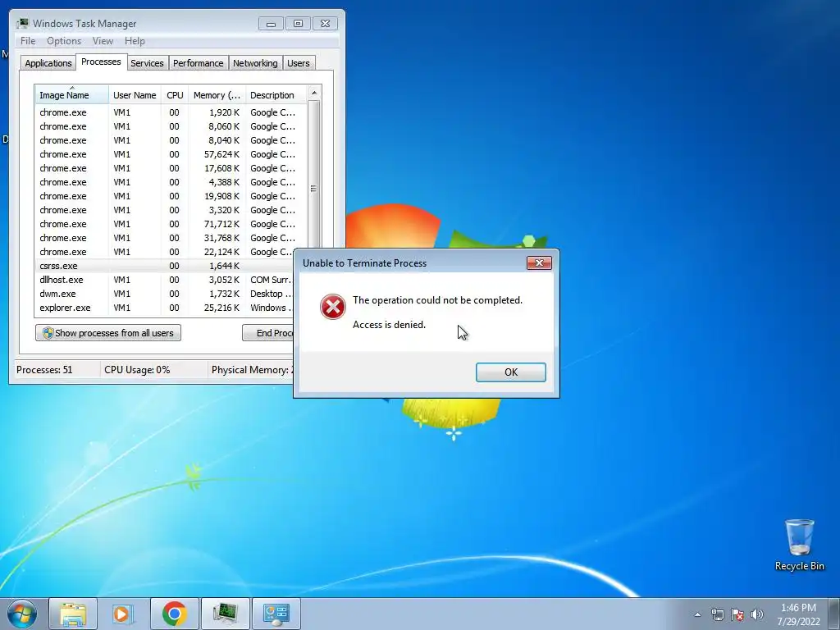
Task: Open Google Chrome from the taskbar
Action: (175, 614)
